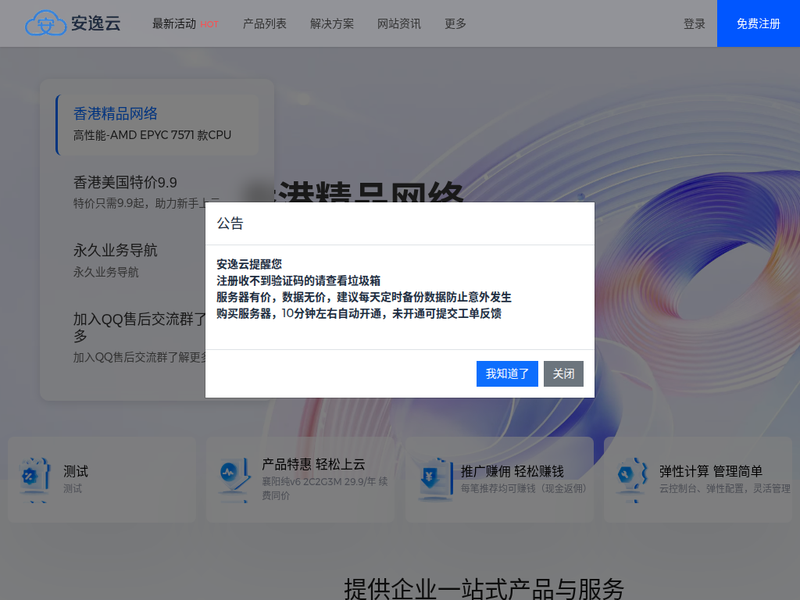Open the 产品列表 menu
The width and height of the screenshot is (800, 600).
tap(264, 24)
